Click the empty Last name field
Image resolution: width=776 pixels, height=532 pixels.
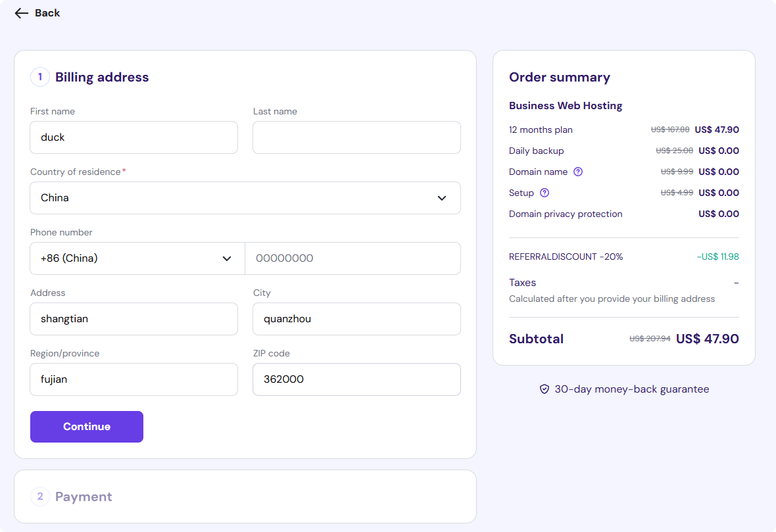click(x=356, y=137)
